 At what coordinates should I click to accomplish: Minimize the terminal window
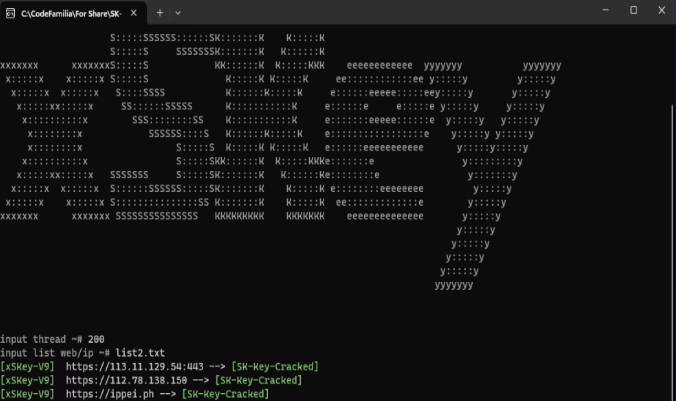click(x=606, y=10)
